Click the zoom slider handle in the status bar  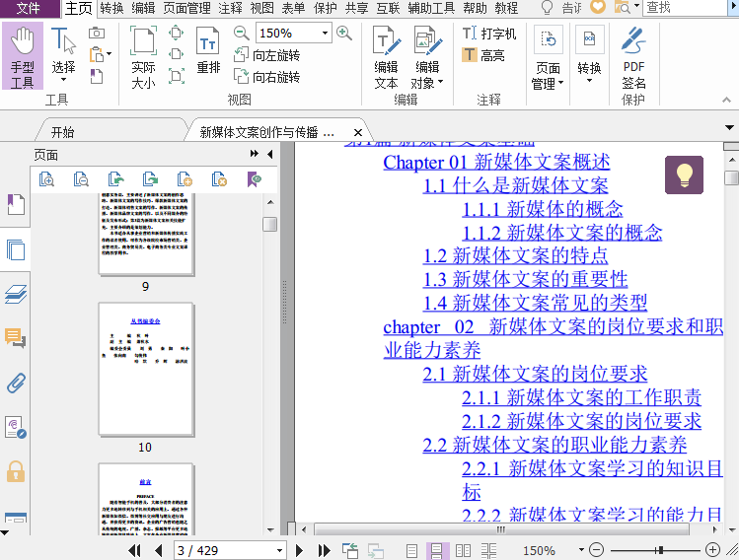pos(660,549)
